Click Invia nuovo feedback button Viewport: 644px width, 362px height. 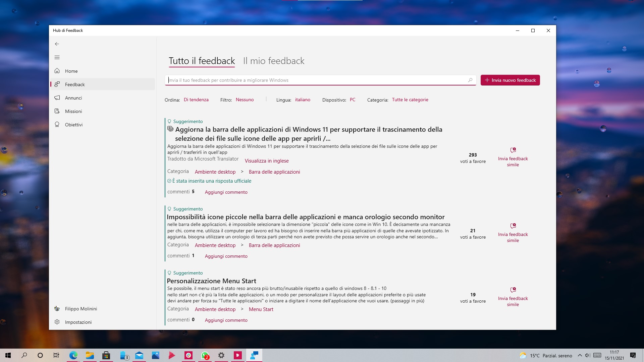[x=510, y=80]
